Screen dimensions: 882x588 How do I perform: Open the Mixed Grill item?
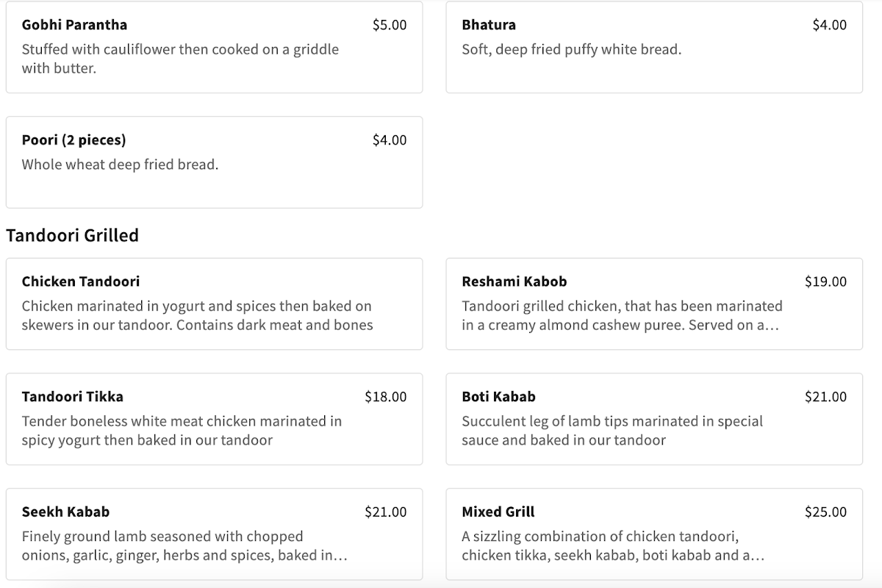498,512
